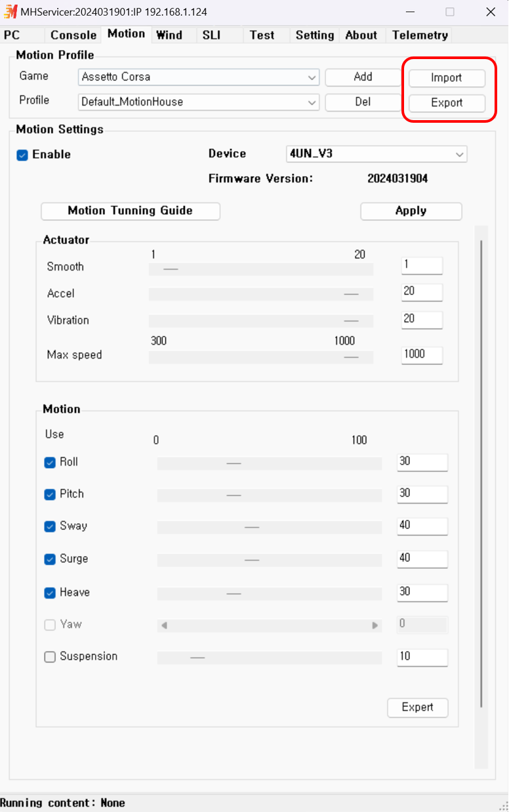Disable the Heave checkbox
This screenshot has height=812, width=509.
(x=50, y=593)
